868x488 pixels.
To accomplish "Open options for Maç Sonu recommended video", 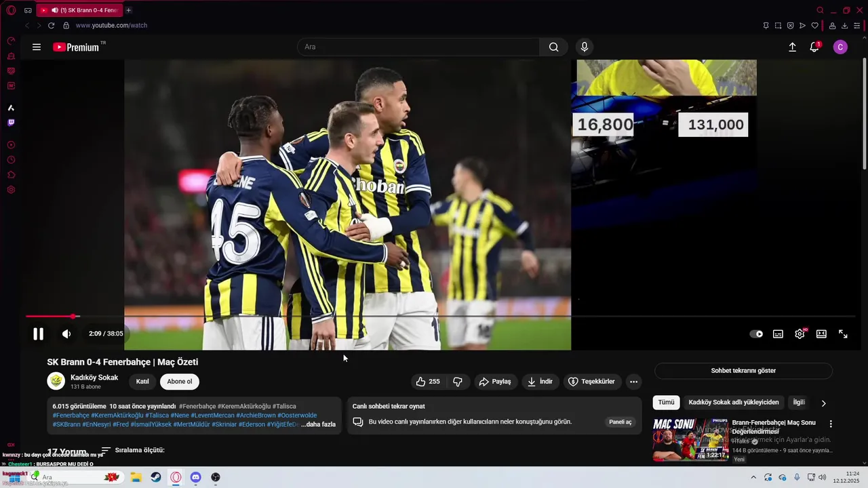I will [x=831, y=424].
